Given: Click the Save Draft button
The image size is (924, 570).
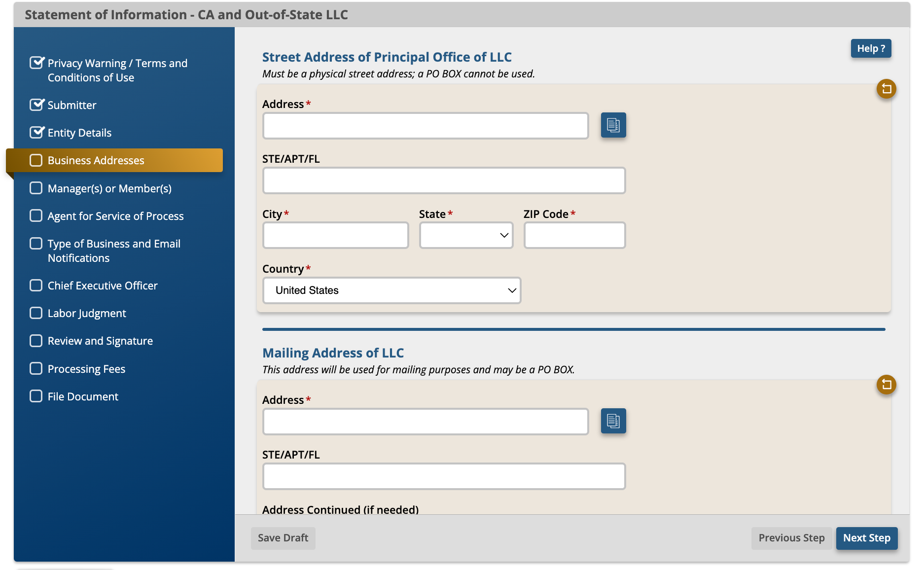Looking at the screenshot, I should click(283, 538).
